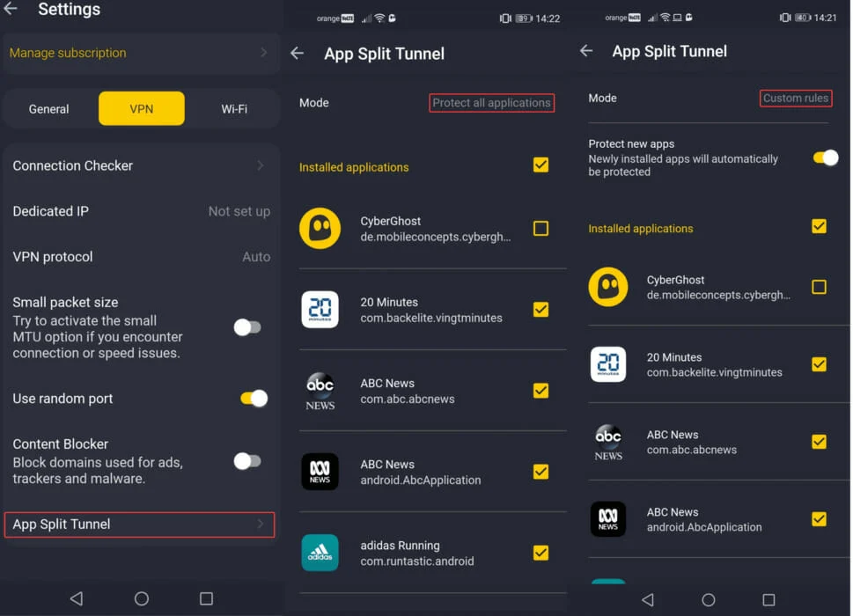Image resolution: width=853 pixels, height=616 pixels.
Task: Enable Protect new apps toggle
Action: click(825, 158)
